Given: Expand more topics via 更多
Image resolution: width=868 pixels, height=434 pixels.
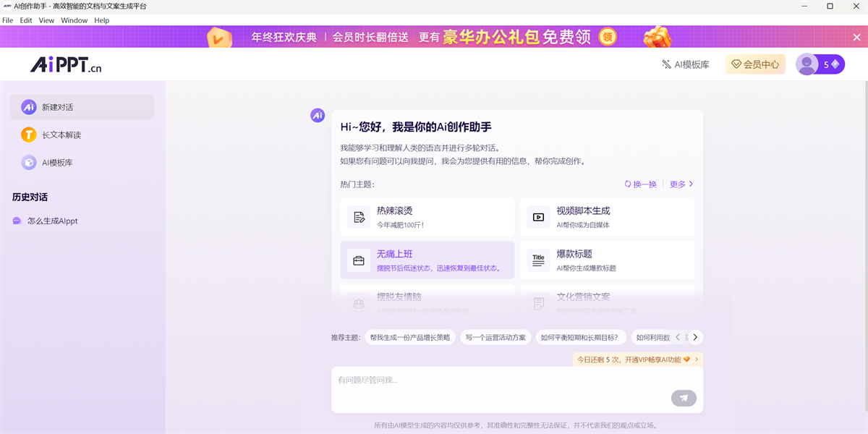Looking at the screenshot, I should [x=681, y=184].
